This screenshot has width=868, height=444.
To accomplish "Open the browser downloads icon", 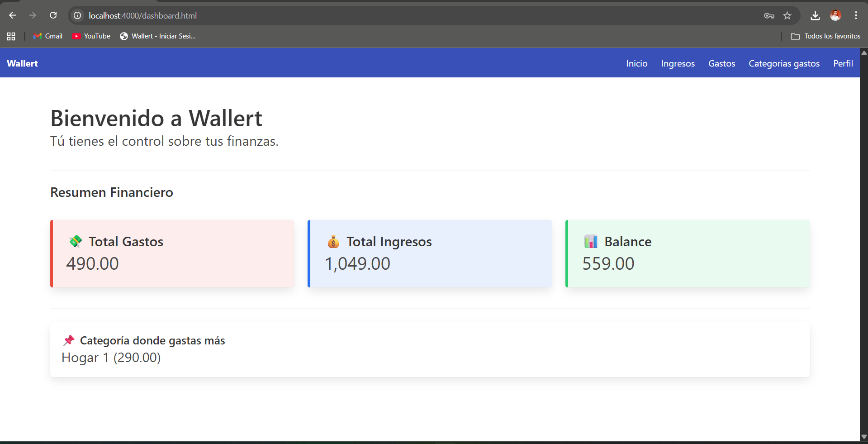I will (x=815, y=16).
